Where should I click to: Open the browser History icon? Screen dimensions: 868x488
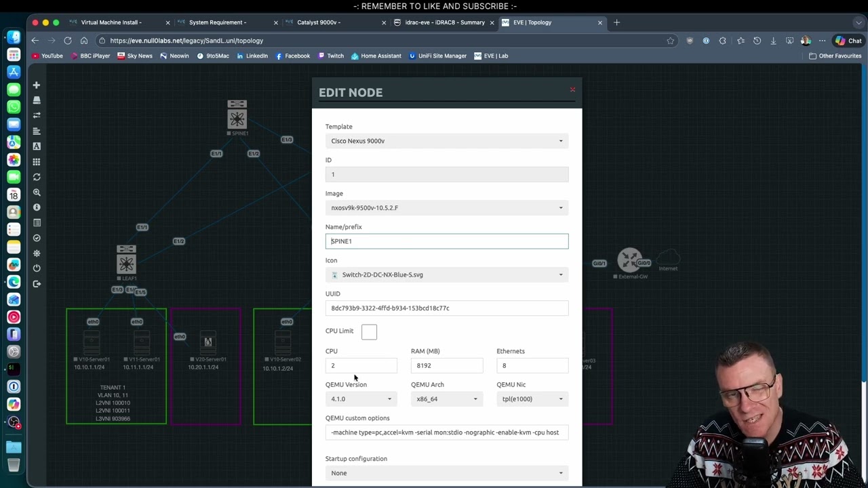[757, 41]
